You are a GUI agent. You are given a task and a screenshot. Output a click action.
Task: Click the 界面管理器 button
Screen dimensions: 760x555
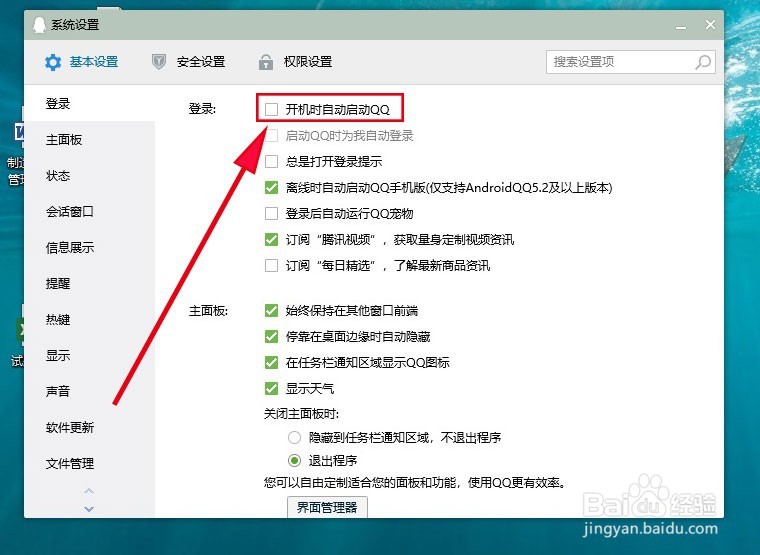327,507
